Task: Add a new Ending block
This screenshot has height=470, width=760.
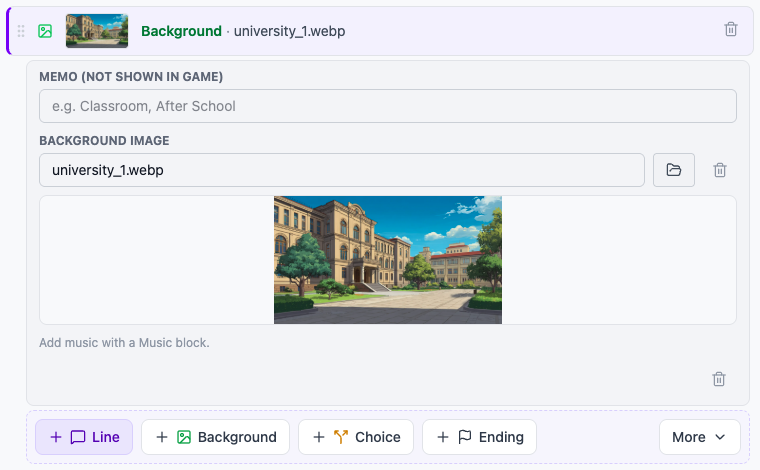Action: pos(479,437)
